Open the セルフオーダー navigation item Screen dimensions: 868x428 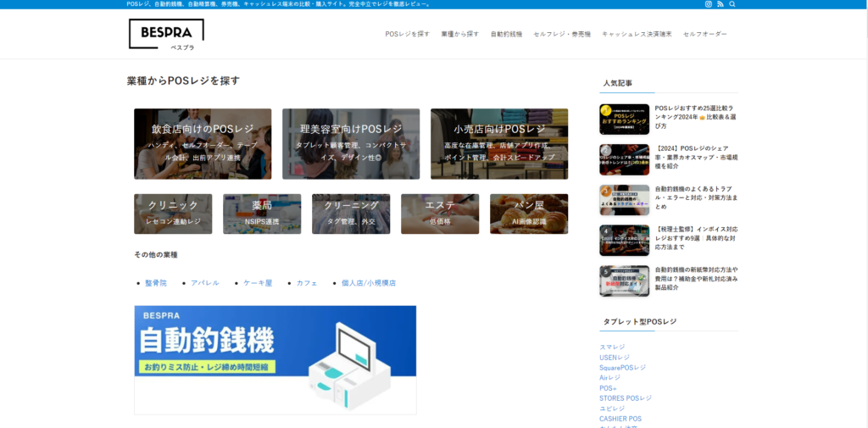[x=704, y=34]
